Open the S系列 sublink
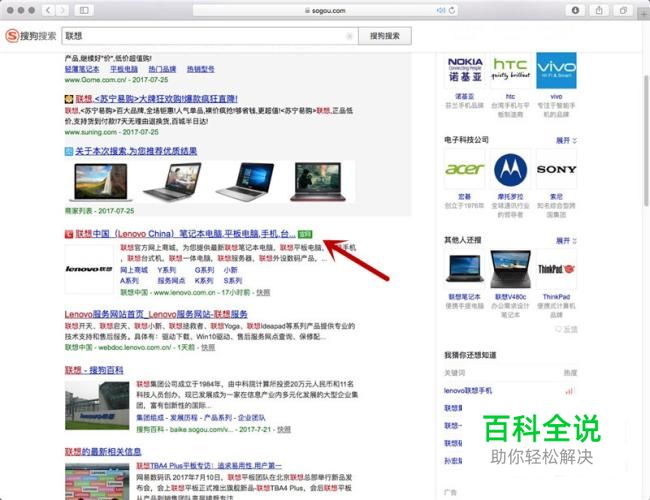Screen dimensions: 650x500 (x=233, y=281)
